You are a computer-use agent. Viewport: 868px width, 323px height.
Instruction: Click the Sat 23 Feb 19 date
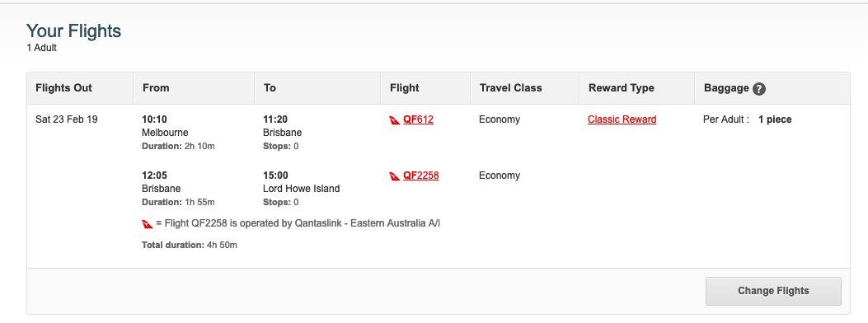tap(67, 119)
